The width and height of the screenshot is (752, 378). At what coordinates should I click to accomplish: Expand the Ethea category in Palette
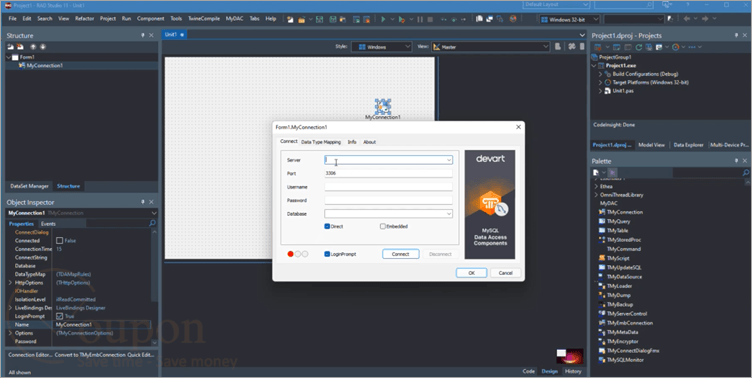pos(596,186)
